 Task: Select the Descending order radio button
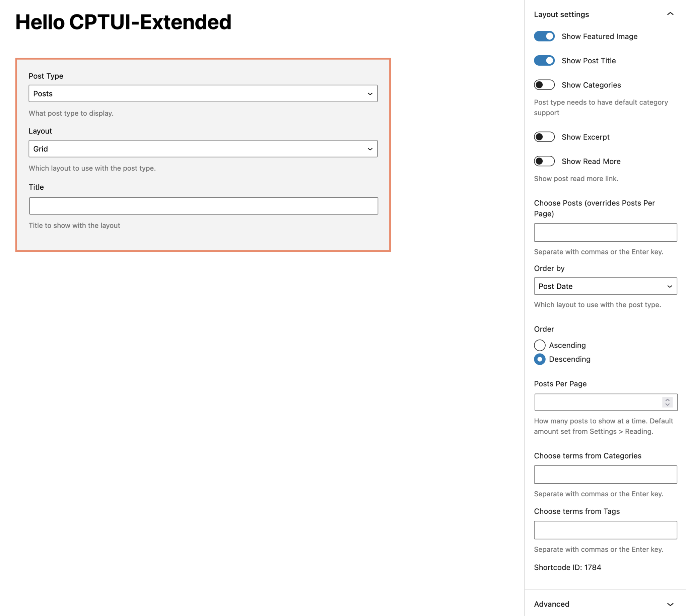click(x=540, y=359)
